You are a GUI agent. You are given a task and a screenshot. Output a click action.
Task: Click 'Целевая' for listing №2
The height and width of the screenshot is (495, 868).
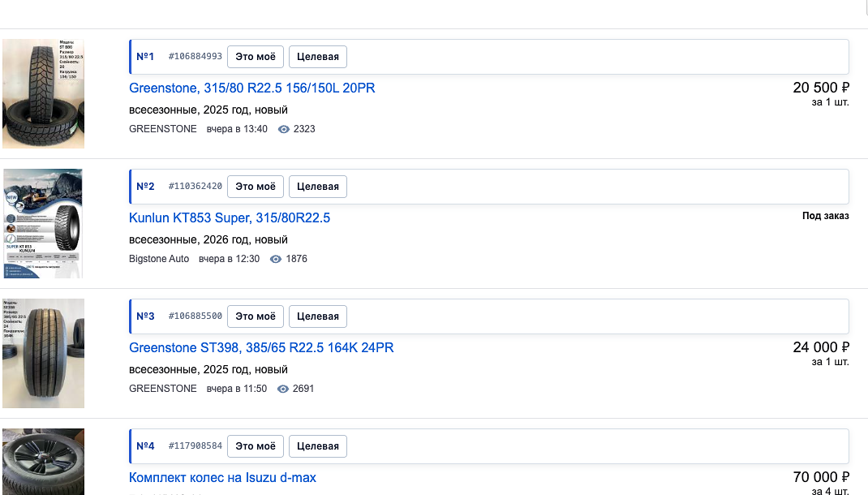tap(318, 187)
